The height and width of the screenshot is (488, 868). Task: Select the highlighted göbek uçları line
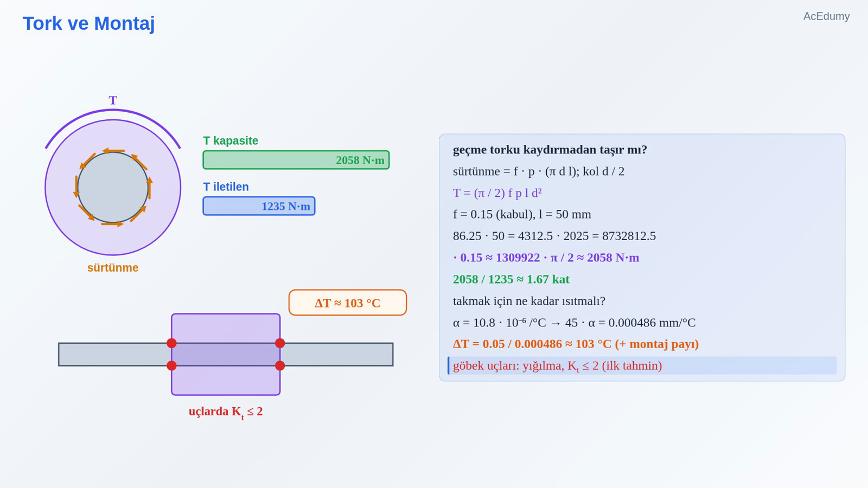[642, 365]
